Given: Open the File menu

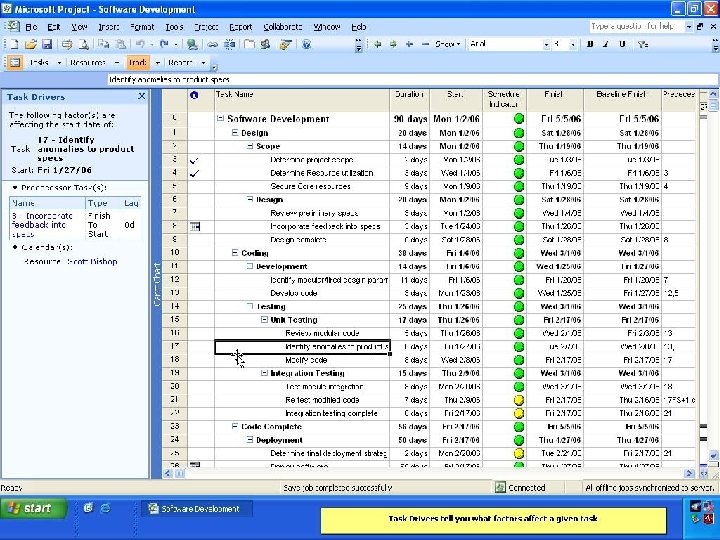Looking at the screenshot, I should pos(31,27).
